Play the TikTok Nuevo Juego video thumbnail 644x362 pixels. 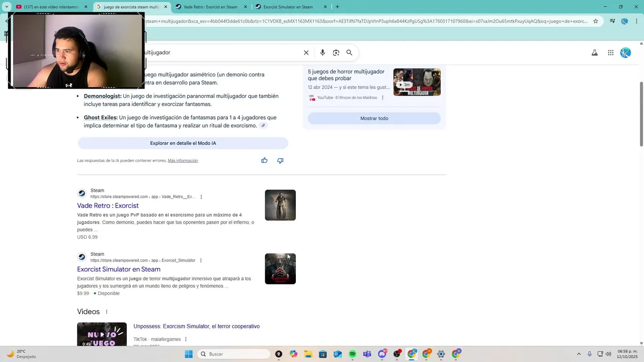pos(102,334)
